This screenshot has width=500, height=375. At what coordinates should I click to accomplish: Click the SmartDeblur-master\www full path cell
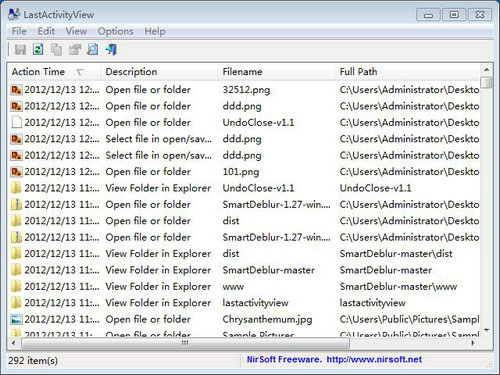(398, 286)
